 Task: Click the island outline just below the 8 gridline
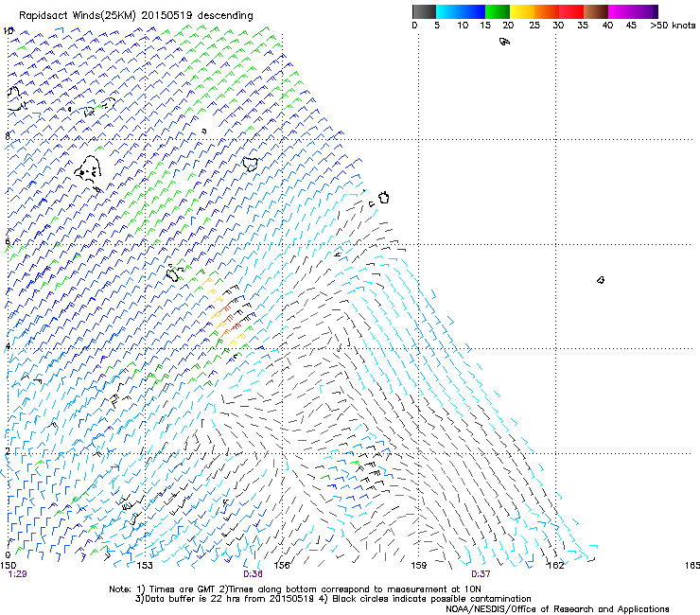251,164
